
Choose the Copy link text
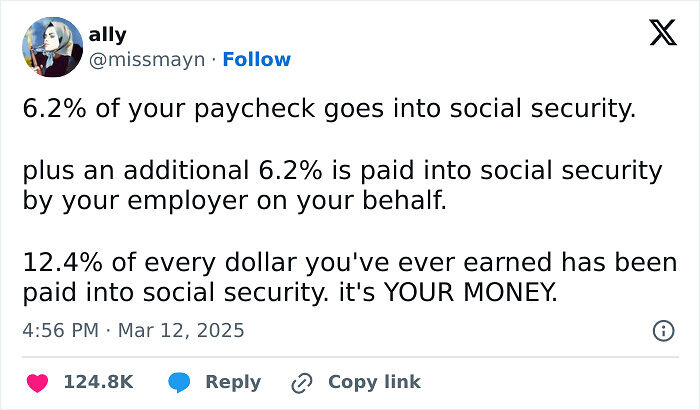coord(375,382)
